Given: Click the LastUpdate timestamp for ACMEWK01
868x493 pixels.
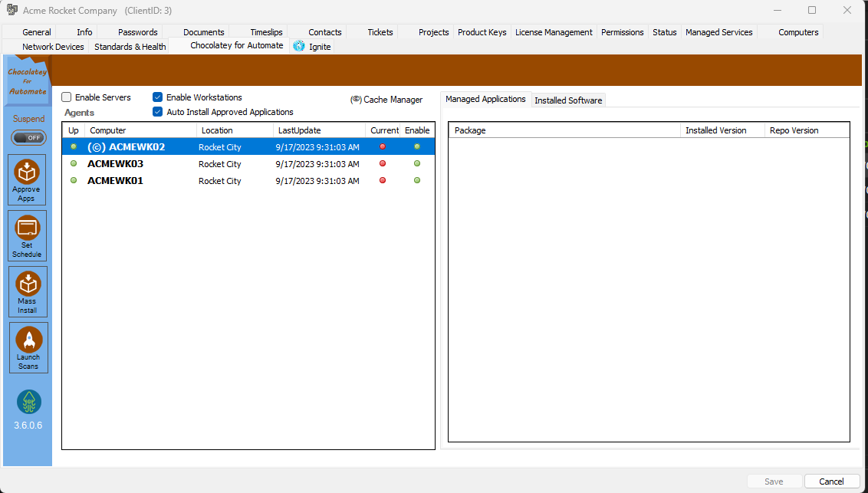Looking at the screenshot, I should [317, 181].
